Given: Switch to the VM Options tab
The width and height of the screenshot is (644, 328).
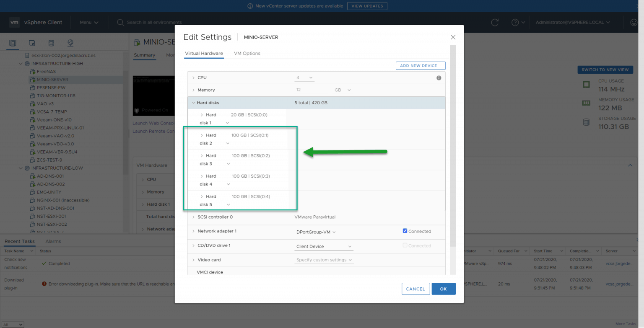Looking at the screenshot, I should pos(247,53).
